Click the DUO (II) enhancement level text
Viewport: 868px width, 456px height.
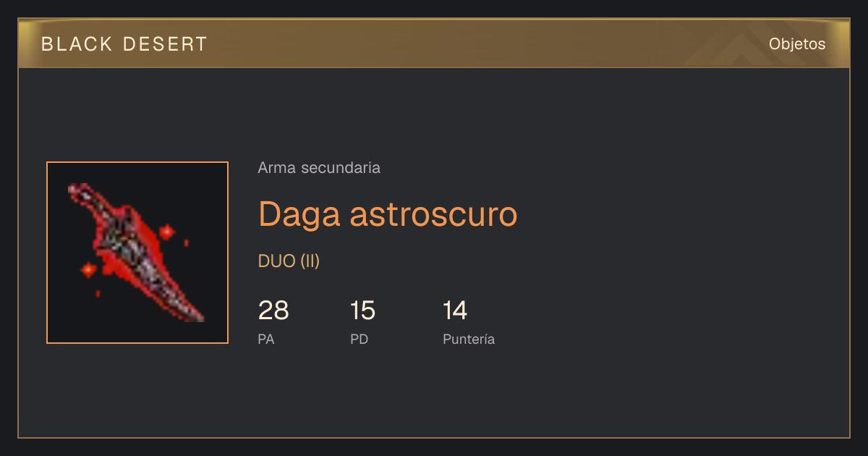[289, 261]
